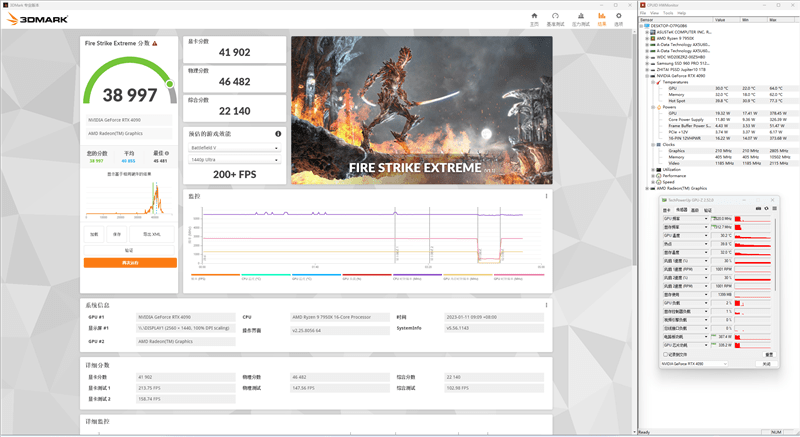Switch to the 验证 tab in GPU-Z
The height and width of the screenshot is (437, 800).
(x=708, y=210)
